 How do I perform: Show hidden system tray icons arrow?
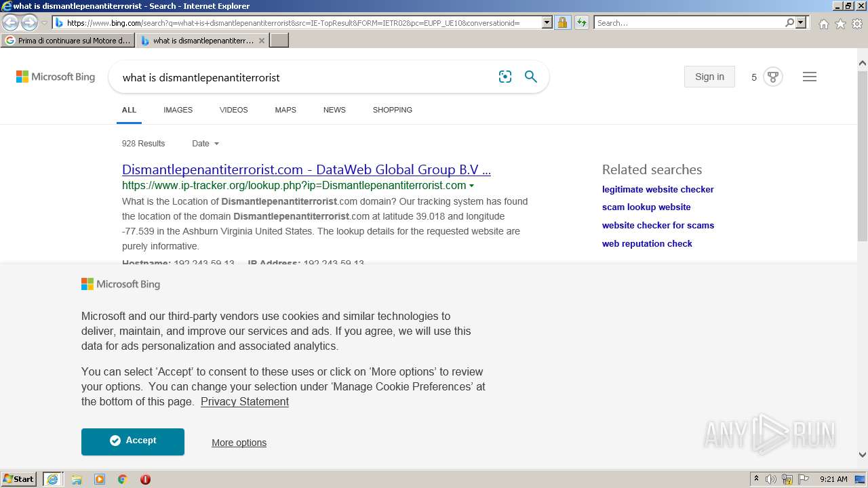tap(756, 479)
